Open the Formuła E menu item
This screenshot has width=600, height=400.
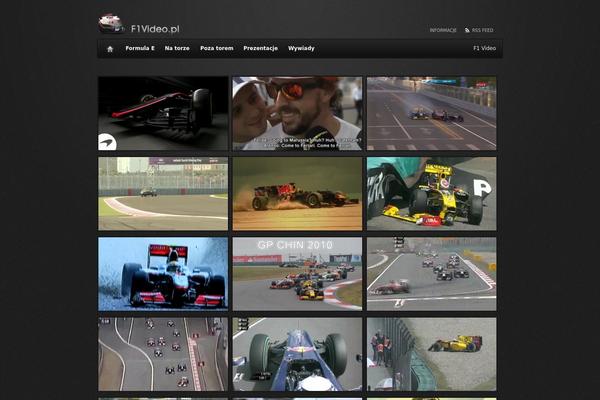click(140, 48)
